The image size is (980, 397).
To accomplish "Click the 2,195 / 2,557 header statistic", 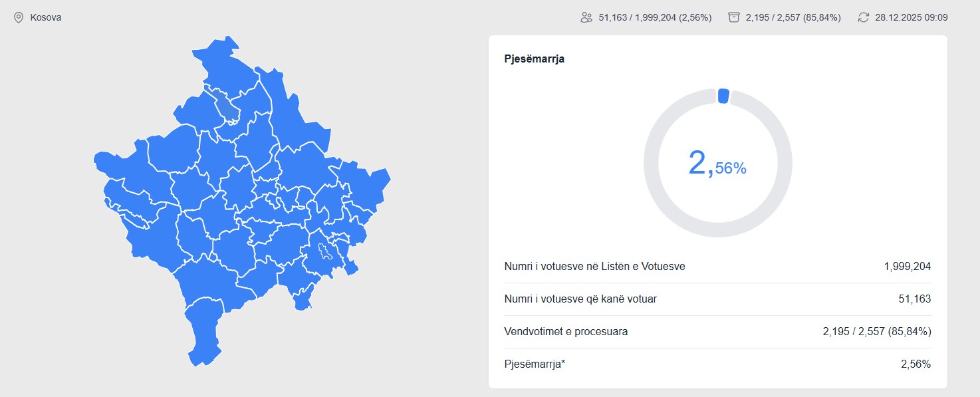I will click(x=793, y=17).
